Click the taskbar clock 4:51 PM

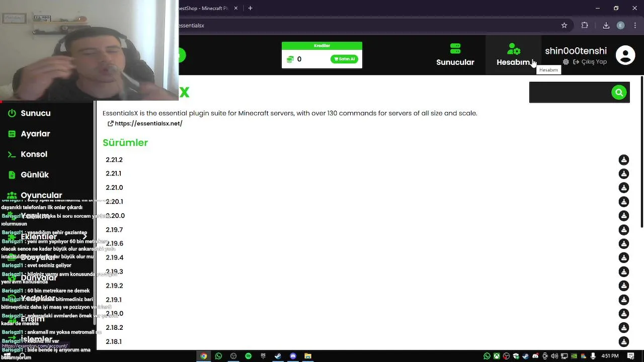coord(610,356)
